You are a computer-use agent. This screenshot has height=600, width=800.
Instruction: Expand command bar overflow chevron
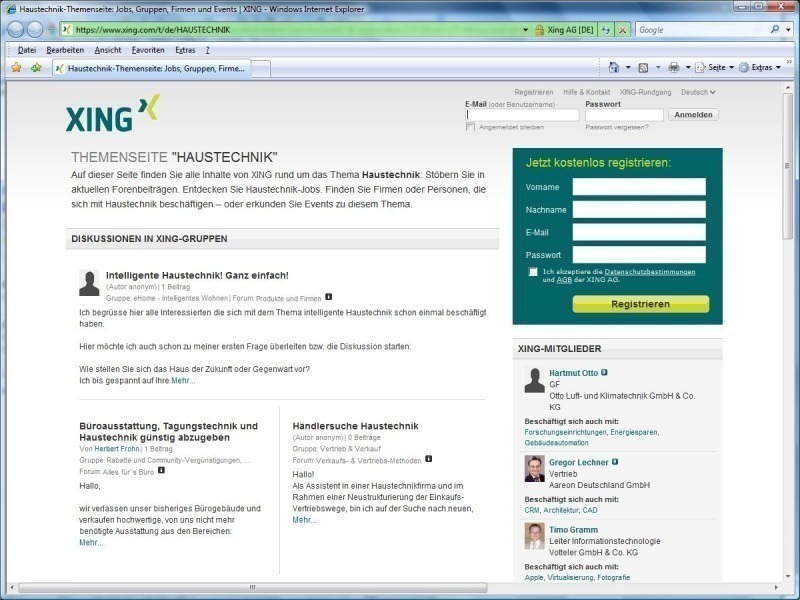[790, 62]
